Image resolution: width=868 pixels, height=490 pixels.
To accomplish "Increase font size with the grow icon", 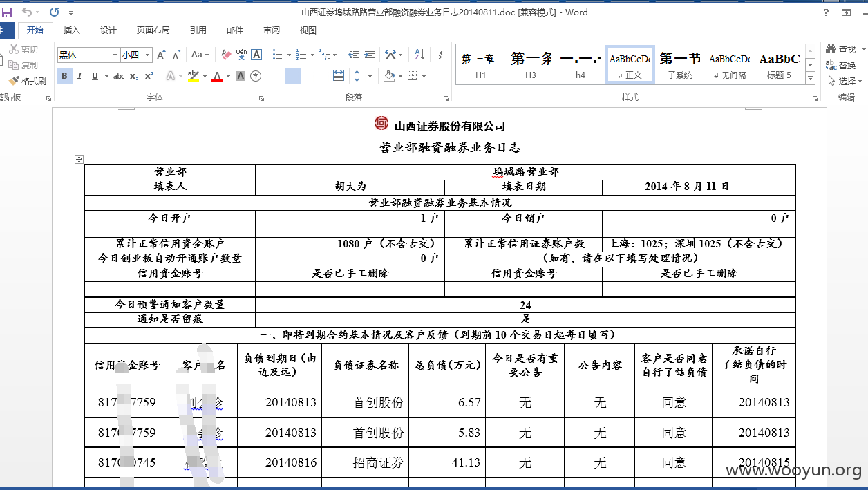I will [161, 55].
